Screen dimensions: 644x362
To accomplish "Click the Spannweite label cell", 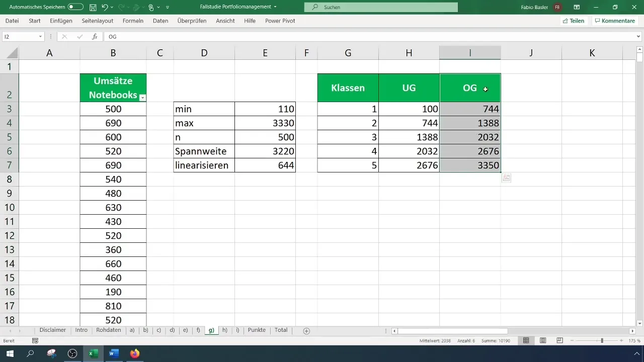I will point(204,151).
